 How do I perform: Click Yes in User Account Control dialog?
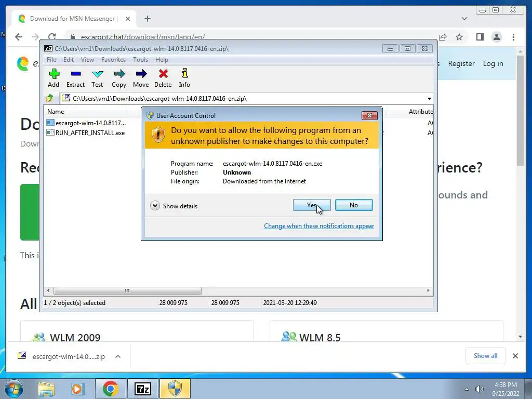(x=312, y=205)
